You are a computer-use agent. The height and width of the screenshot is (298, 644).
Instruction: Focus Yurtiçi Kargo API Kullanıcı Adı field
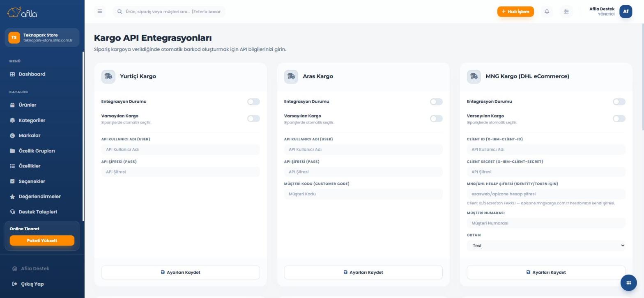(181, 149)
